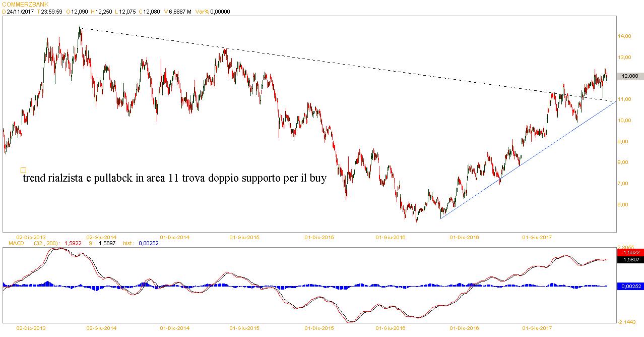The height and width of the screenshot is (337, 644).
Task: Click 02-Dic-2013 on the MACD panel bottom axis
Action: [x=31, y=328]
